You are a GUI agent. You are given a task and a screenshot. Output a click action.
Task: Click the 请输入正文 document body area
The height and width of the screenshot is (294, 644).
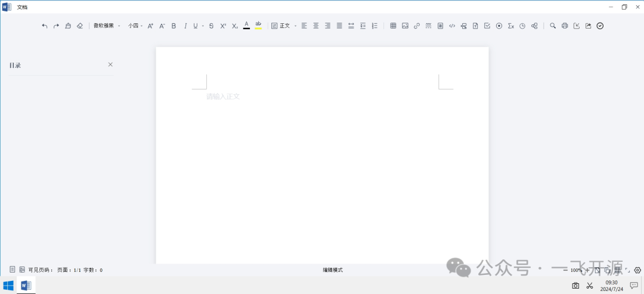click(x=223, y=97)
